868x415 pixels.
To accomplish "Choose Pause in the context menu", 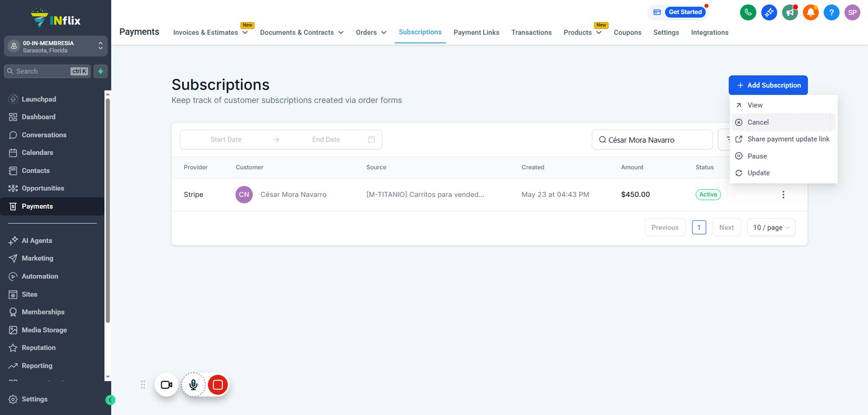I will pos(783,156).
